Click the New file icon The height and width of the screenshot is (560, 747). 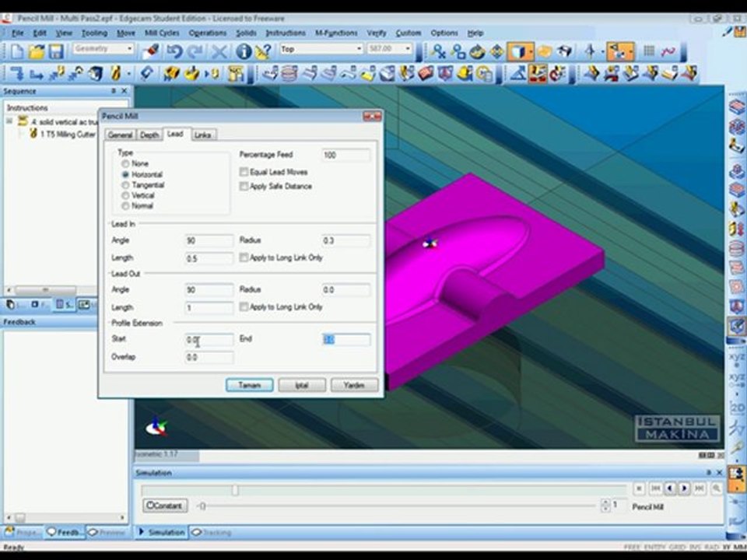[x=16, y=51]
